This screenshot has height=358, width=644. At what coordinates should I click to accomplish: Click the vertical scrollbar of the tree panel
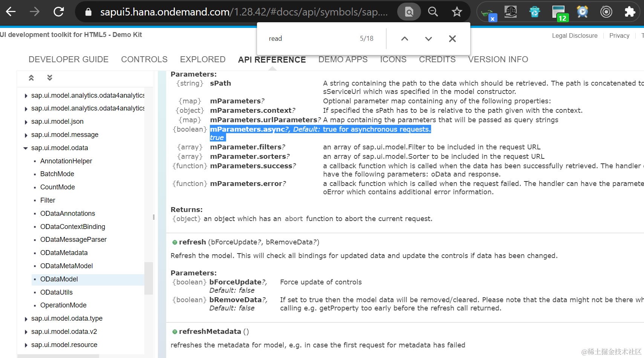click(x=148, y=278)
